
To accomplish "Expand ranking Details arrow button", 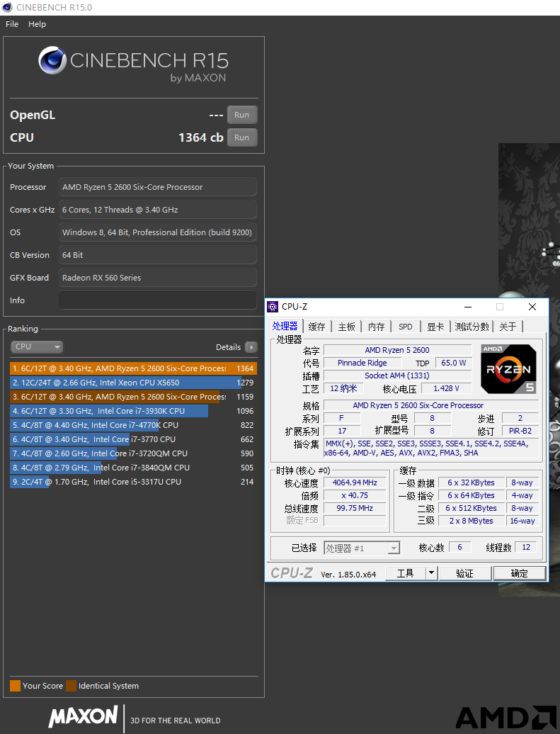I will 251,347.
